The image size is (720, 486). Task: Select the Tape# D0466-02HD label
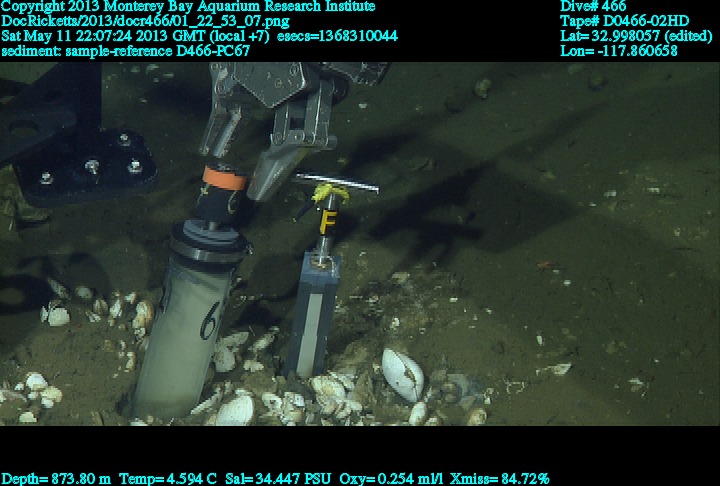pyautogui.click(x=625, y=21)
